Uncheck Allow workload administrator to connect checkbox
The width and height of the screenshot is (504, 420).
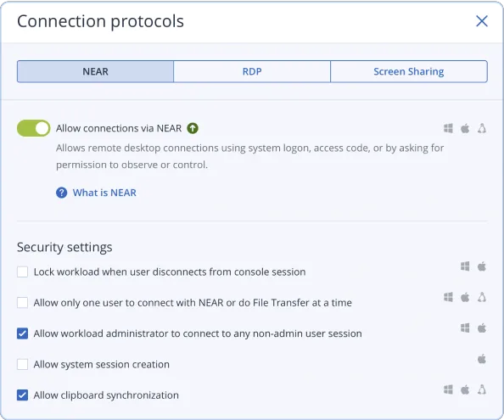point(23,333)
